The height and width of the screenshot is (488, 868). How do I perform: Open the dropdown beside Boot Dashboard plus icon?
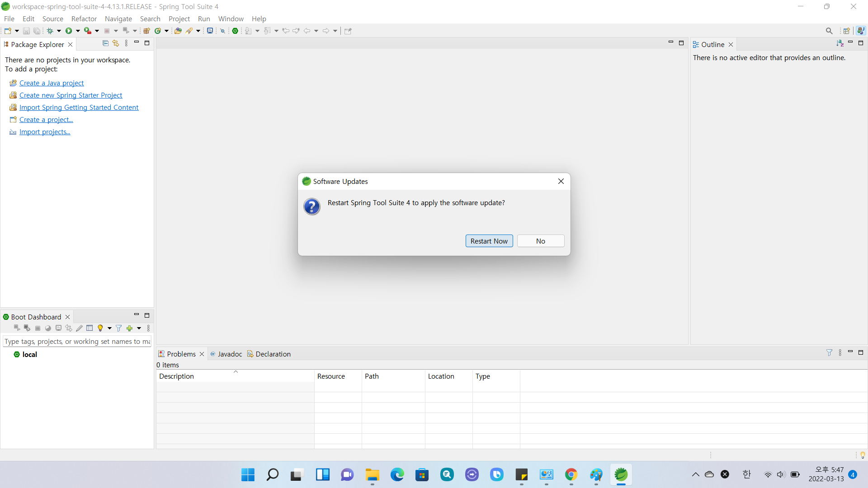(x=139, y=328)
